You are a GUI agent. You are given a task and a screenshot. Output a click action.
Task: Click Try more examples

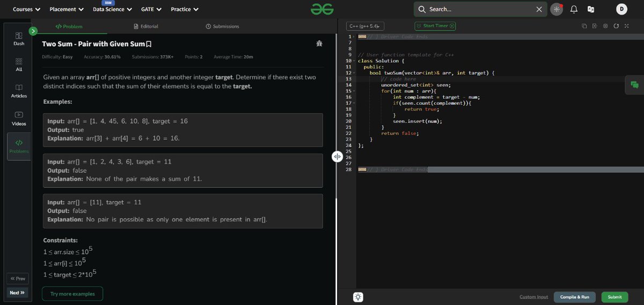[x=72, y=294]
